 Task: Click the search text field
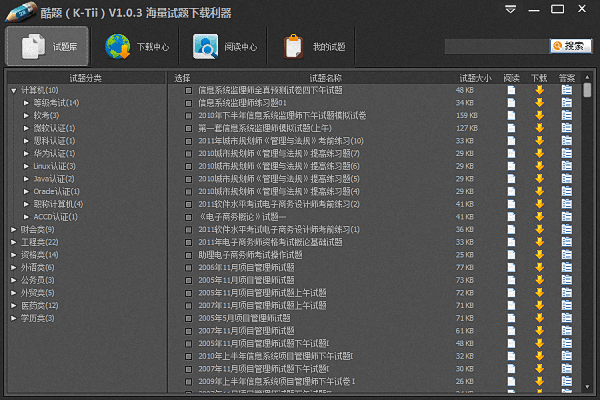click(496, 46)
